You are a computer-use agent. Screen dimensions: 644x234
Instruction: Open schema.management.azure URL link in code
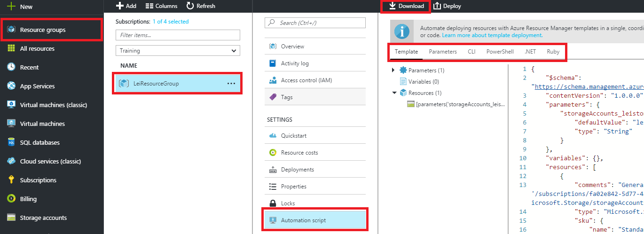pos(589,86)
